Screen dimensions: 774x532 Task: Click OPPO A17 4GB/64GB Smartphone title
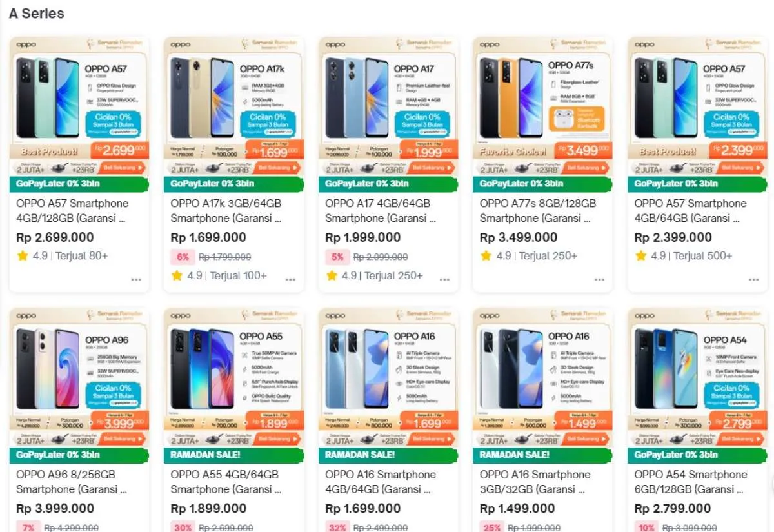[x=381, y=211]
